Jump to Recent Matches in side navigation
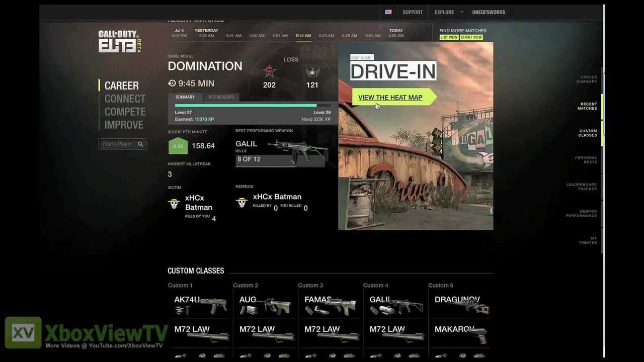 pyautogui.click(x=587, y=106)
